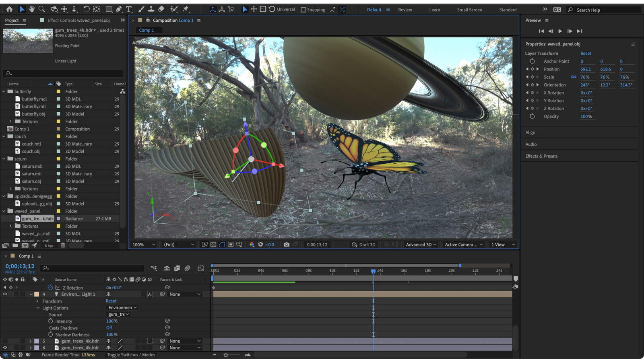Select the Type tool
The height and width of the screenshot is (362, 644).
coord(129,9)
